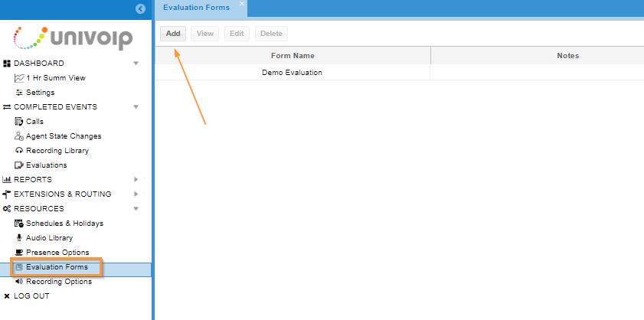The image size is (644, 320).
Task: Open the Evaluations page
Action: coord(47,165)
